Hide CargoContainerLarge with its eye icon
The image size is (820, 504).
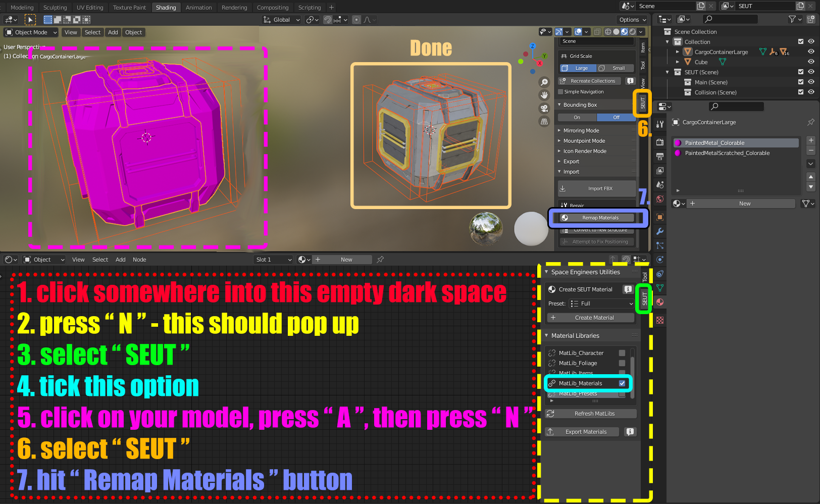click(811, 52)
